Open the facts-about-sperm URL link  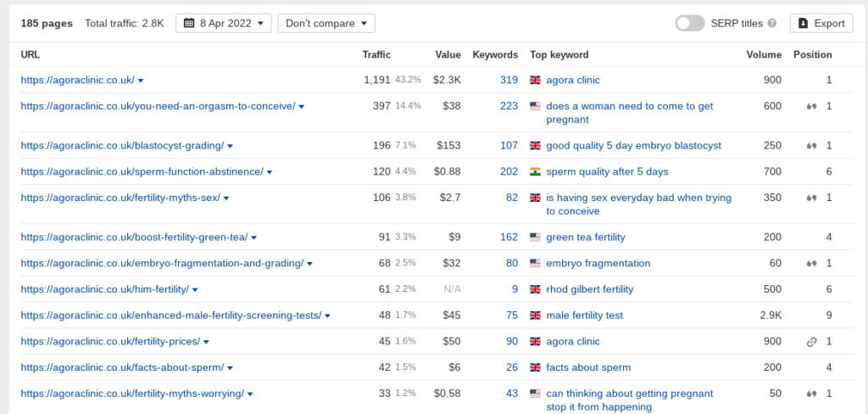(122, 367)
